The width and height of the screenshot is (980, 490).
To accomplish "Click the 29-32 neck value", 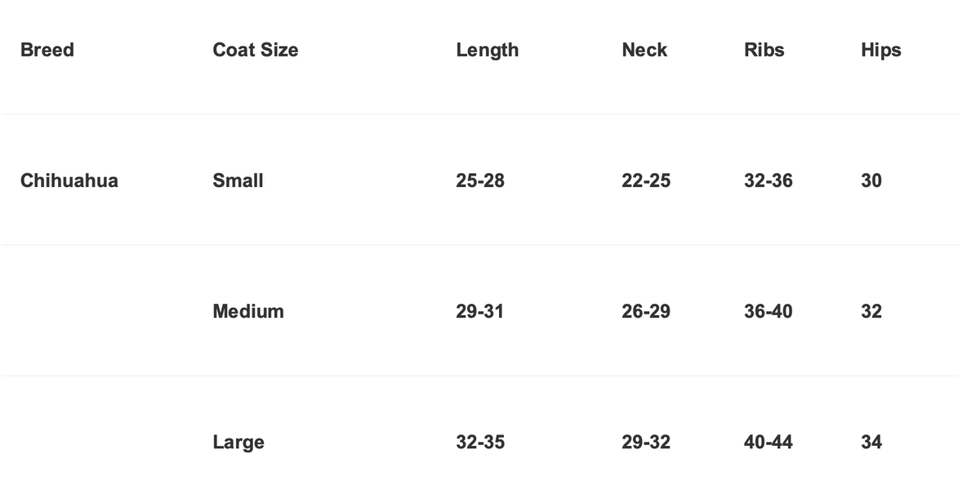I will click(x=646, y=442).
